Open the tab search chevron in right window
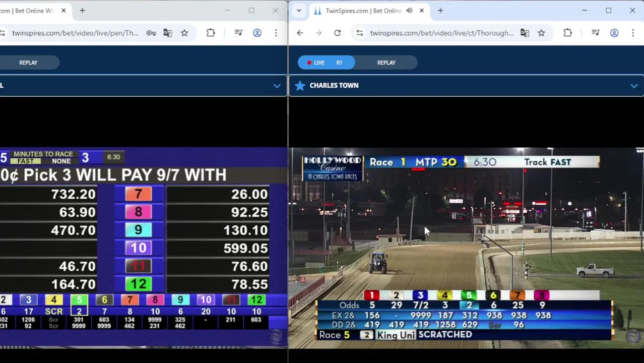Image resolution: width=644 pixels, height=363 pixels. pyautogui.click(x=299, y=11)
